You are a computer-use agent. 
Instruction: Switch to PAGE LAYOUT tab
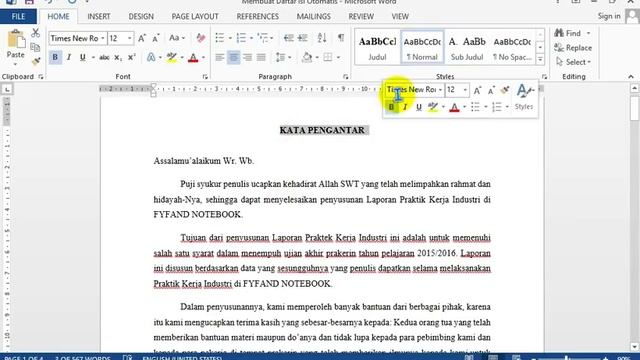click(195, 16)
